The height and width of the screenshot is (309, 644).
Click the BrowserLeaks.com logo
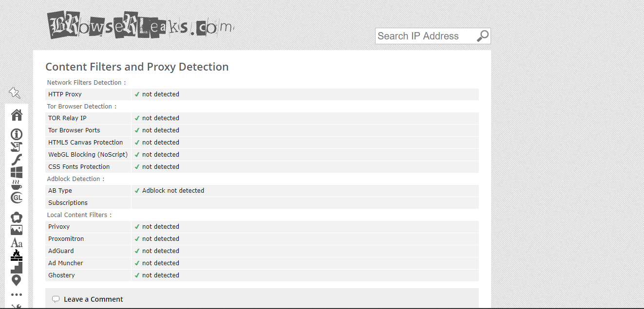pos(140,25)
